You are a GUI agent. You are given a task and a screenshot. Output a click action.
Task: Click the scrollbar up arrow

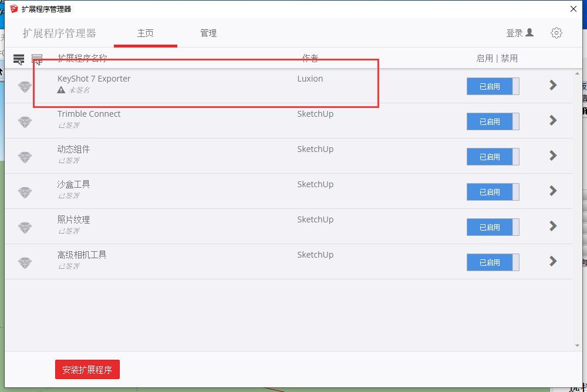577,73
